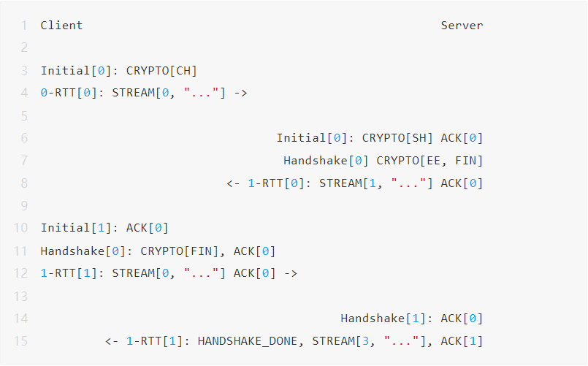Click empty line number 9 in the gutter
588x366 pixels.
[24, 206]
